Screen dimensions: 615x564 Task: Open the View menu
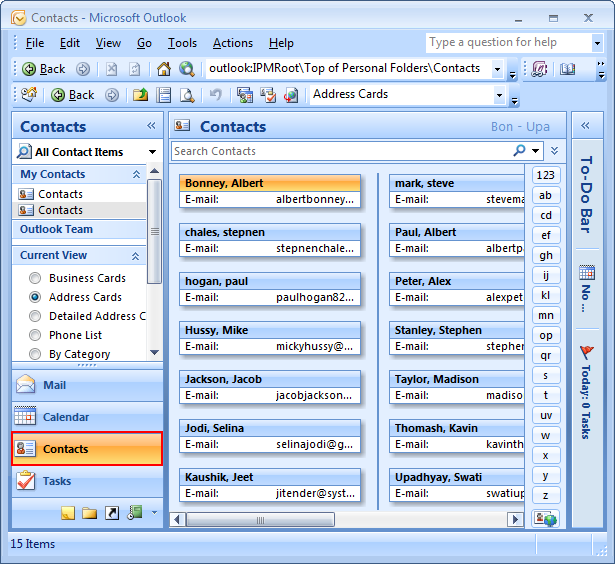[108, 43]
